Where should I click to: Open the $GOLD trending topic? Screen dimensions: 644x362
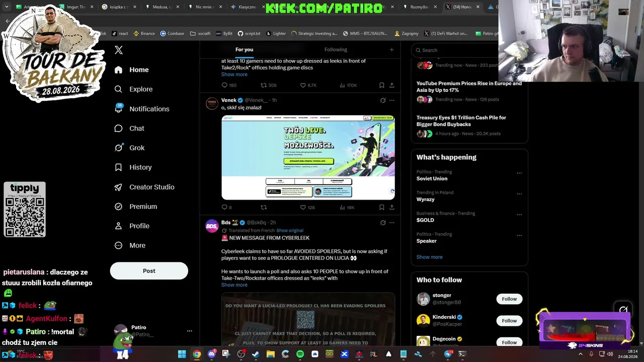point(425,220)
